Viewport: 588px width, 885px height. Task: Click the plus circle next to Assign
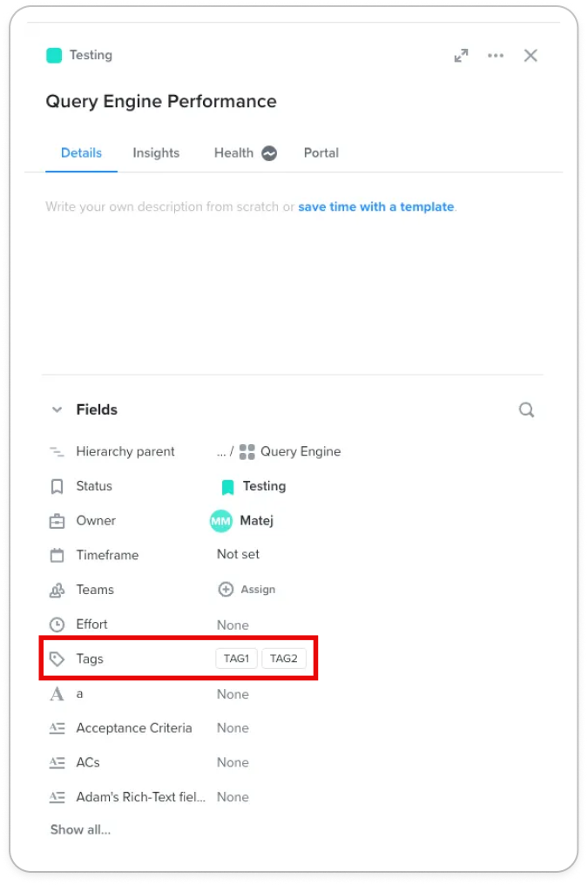tap(226, 589)
